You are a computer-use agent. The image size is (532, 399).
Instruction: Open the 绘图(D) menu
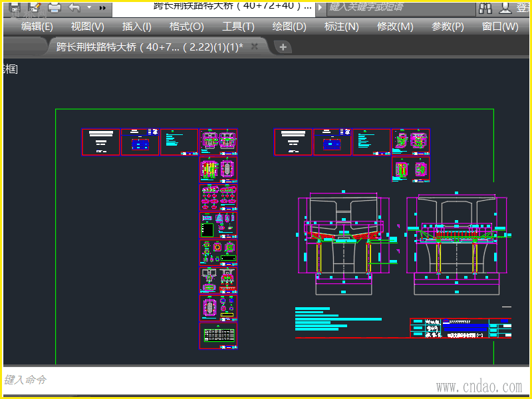pos(289,27)
